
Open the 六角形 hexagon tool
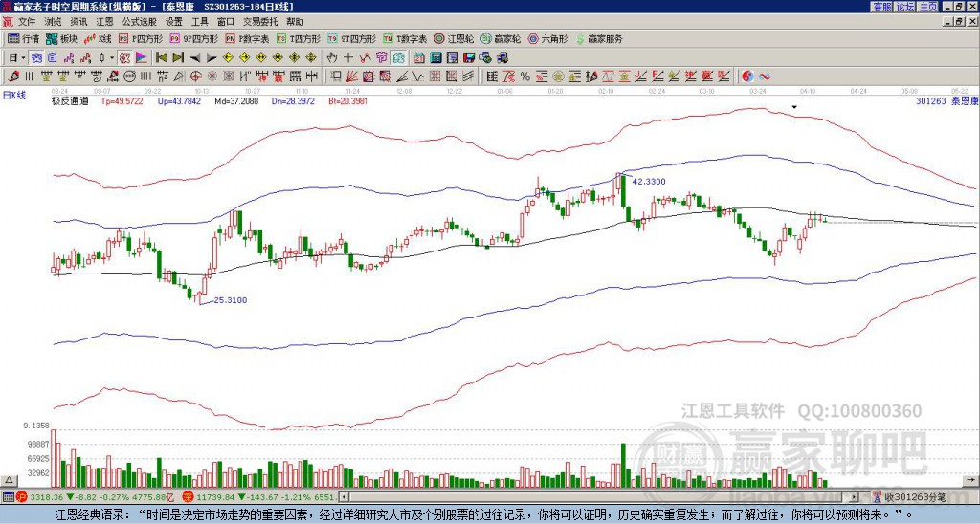pos(547,38)
